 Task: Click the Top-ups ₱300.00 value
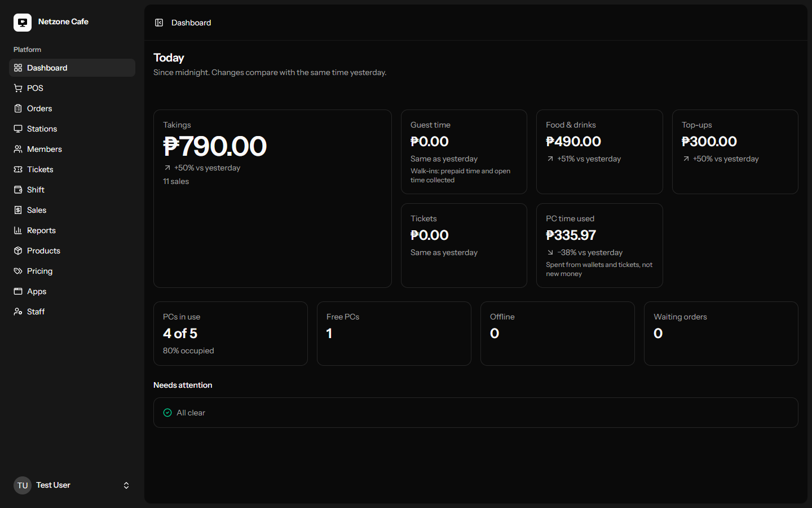click(709, 141)
